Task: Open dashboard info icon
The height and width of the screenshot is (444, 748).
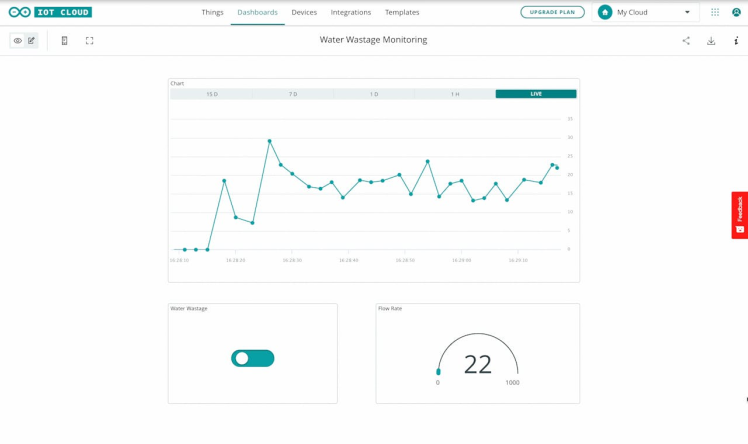Action: [x=736, y=41]
